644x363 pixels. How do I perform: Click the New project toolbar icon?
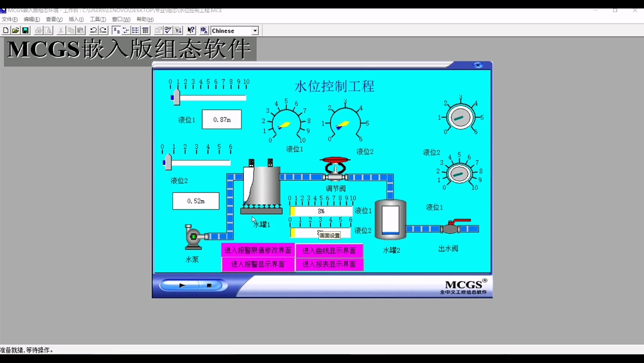pyautogui.click(x=6, y=30)
